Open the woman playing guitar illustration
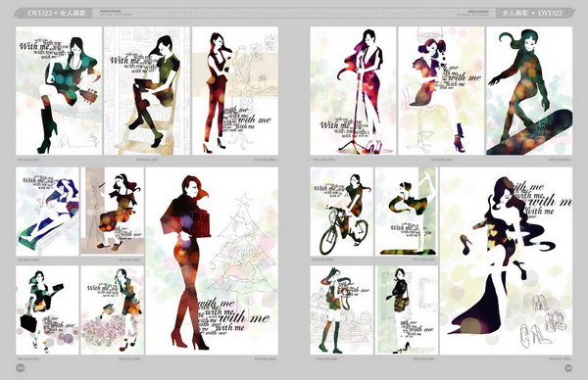Image resolution: width=588 pixels, height=380 pixels. point(59,91)
